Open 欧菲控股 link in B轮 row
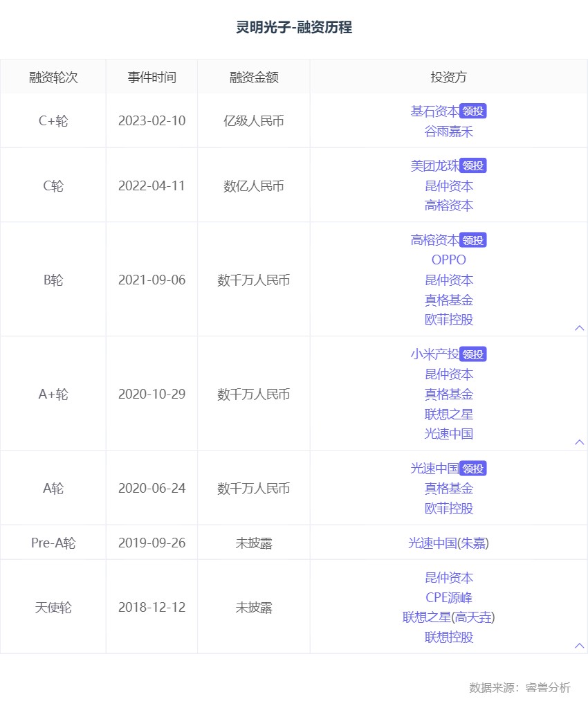Screen dimensions: 588x717 coord(448,320)
